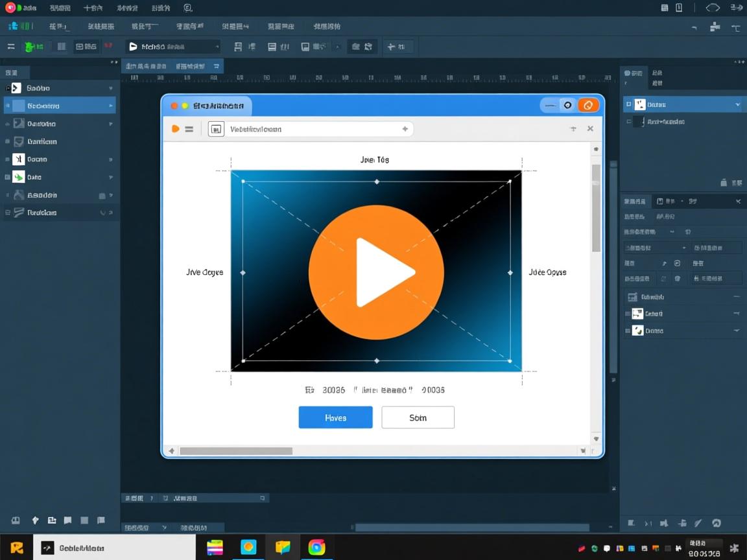Click the large orange play button
Image resolution: width=747 pixels, height=560 pixels.
pos(376,272)
